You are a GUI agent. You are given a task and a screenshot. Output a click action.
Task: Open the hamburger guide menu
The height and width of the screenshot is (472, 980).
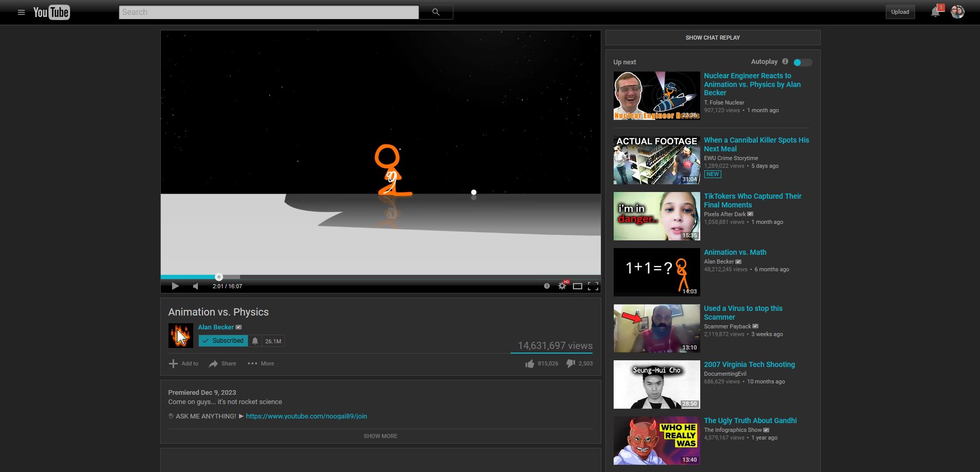point(21,12)
